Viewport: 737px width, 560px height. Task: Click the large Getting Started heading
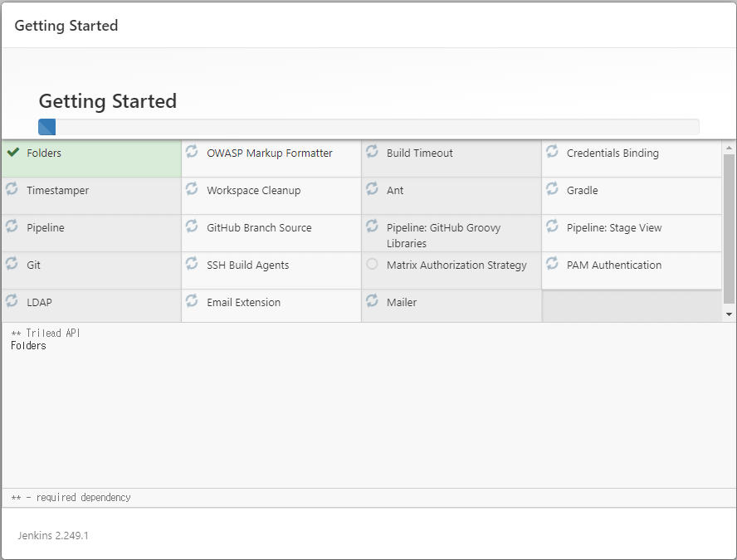[x=108, y=101]
